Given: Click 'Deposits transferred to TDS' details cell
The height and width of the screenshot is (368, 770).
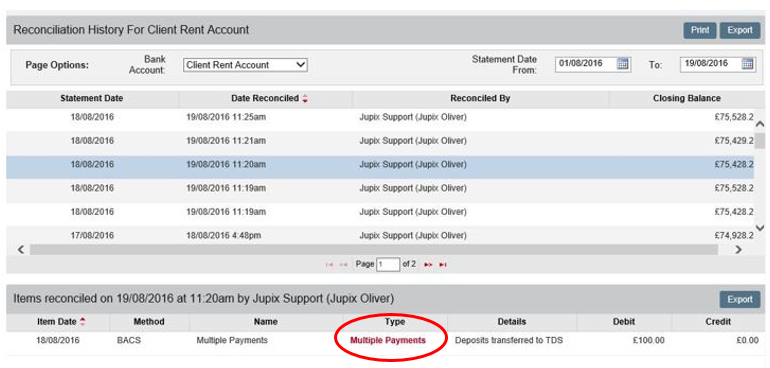Looking at the screenshot, I should click(x=509, y=340).
